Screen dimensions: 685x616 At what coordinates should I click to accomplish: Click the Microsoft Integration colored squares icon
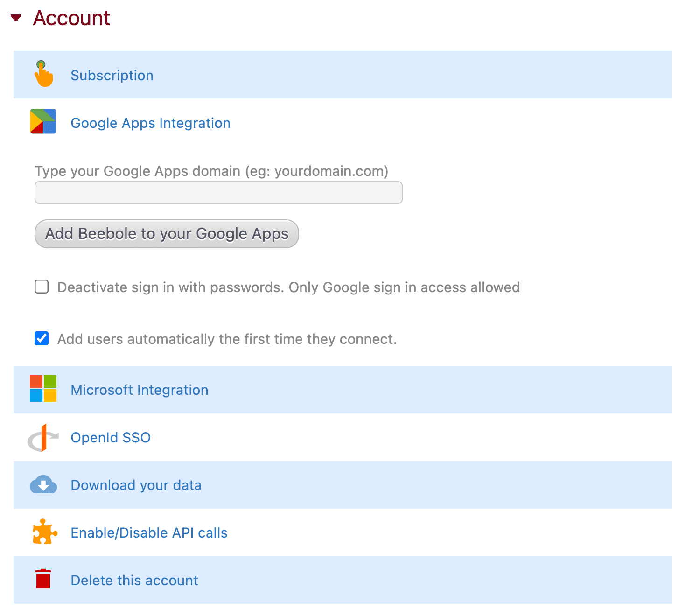(x=43, y=389)
